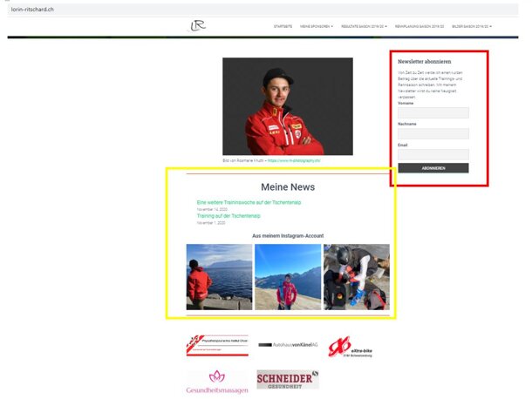
Task: Click the Schneider Gesundheit sponsor logo
Action: [x=287, y=379]
